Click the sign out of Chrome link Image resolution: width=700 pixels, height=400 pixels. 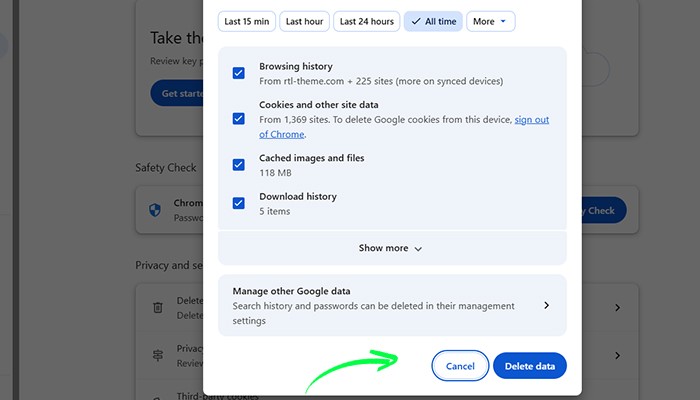click(x=532, y=120)
